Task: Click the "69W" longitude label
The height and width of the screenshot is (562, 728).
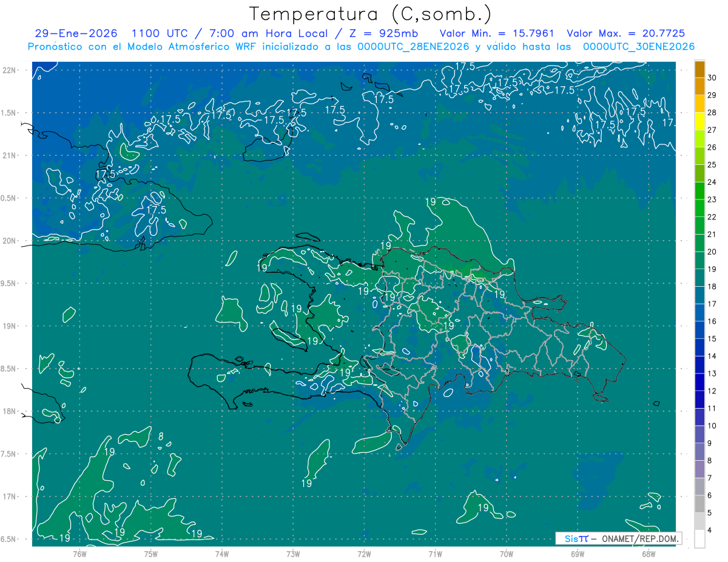Action: (x=578, y=554)
